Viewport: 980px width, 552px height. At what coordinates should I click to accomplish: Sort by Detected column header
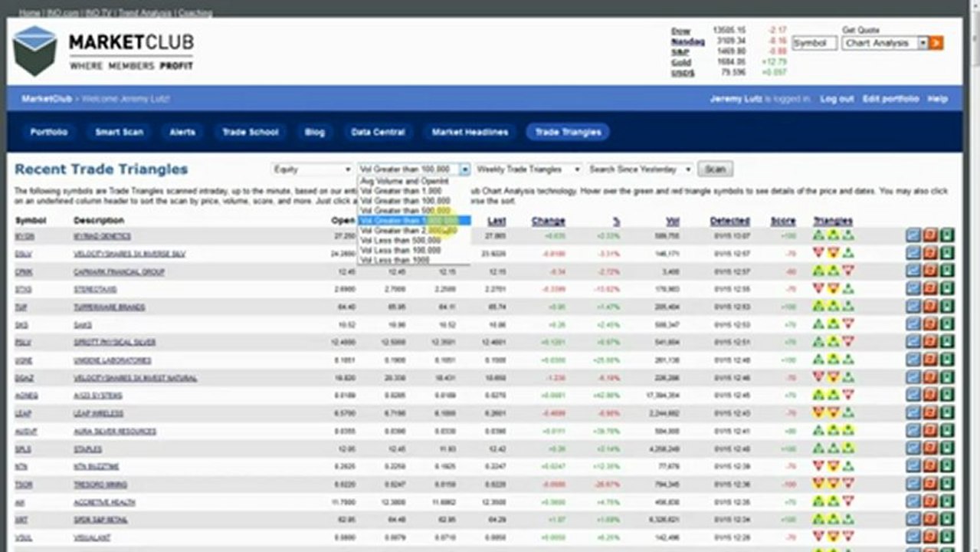pyautogui.click(x=729, y=221)
